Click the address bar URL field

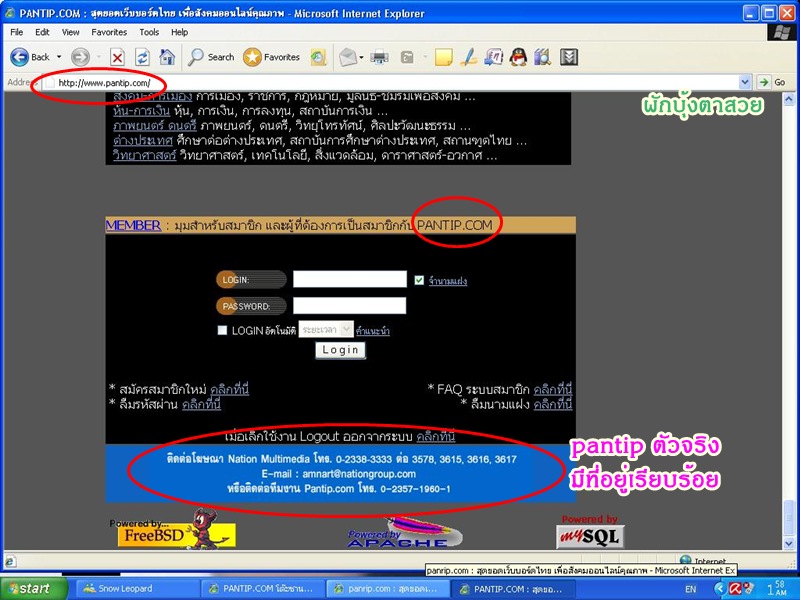[x=390, y=83]
